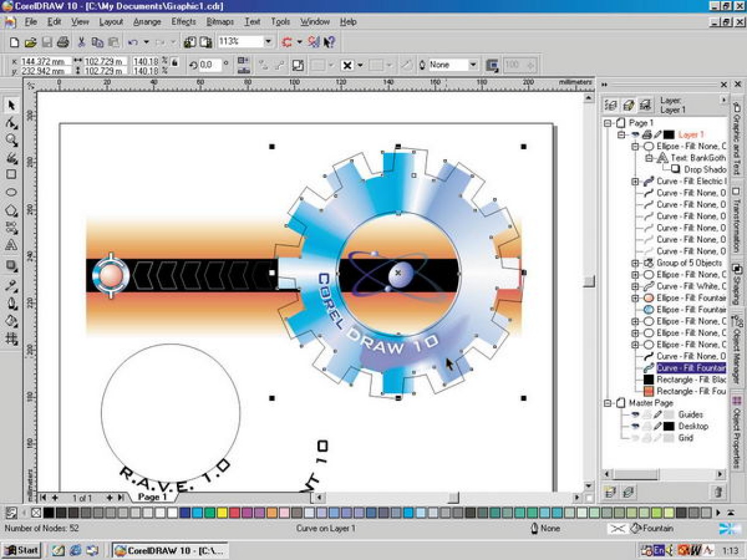Select Curve - Fill Fountain highlighted item
Screen dimensions: 747x560
[691, 368]
